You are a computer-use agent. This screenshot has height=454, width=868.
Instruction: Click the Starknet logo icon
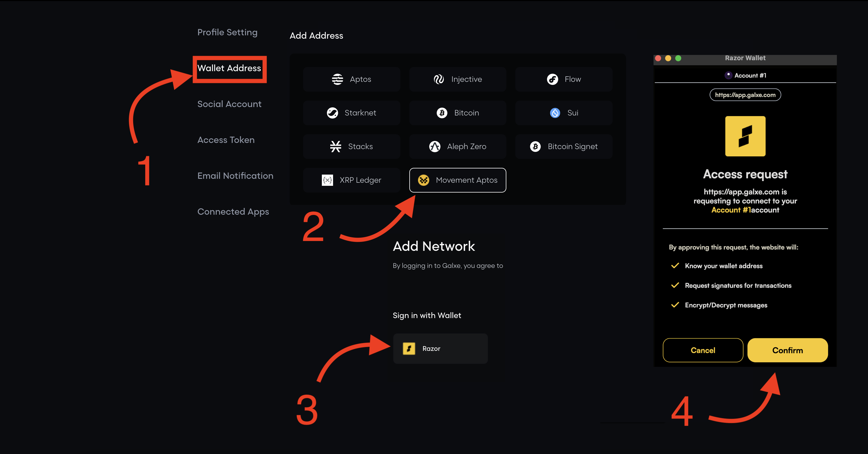click(332, 113)
